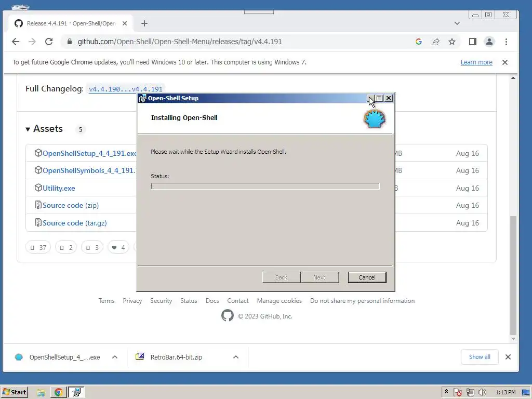
Task: Click the file icon beside Source code (tar.gz)
Action: 38,222
